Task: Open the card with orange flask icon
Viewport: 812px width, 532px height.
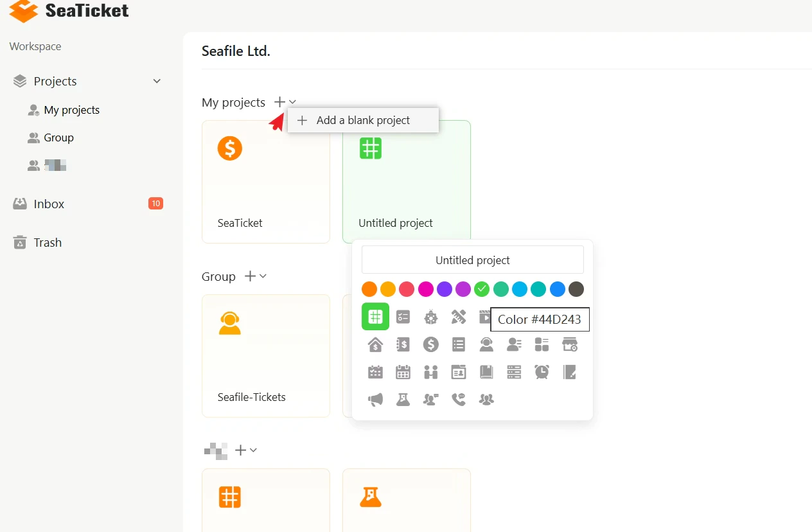Action: pyautogui.click(x=407, y=501)
